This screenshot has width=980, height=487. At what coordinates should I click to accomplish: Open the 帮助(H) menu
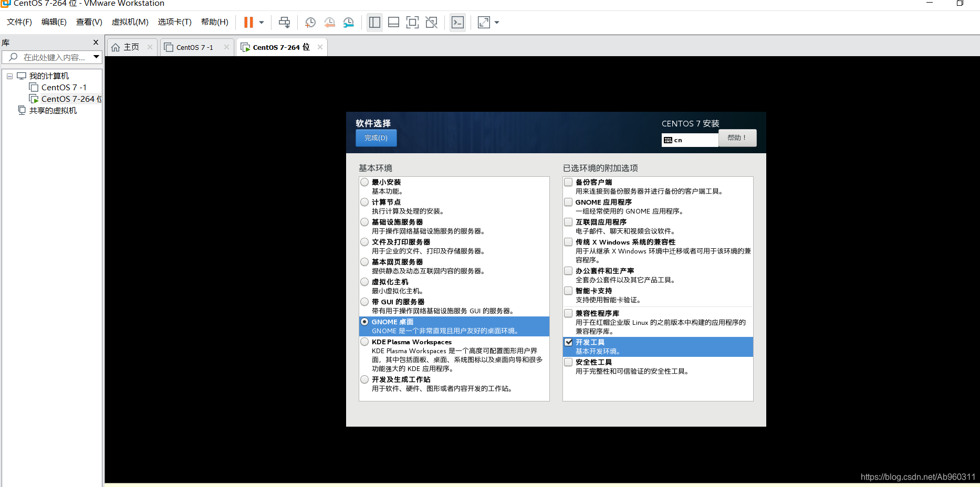214,22
